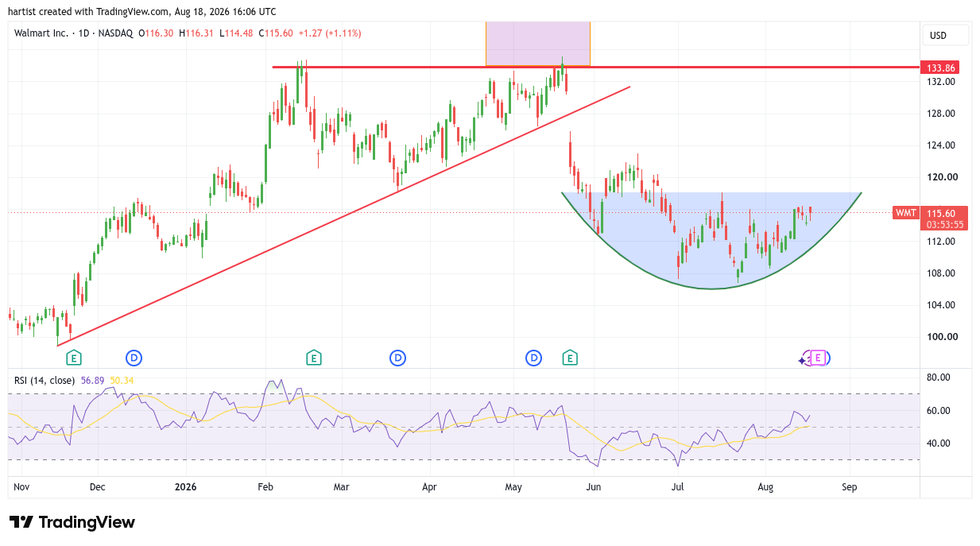Click the pink upcoming earnings E marker
This screenshot has width=980, height=546.
point(818,358)
